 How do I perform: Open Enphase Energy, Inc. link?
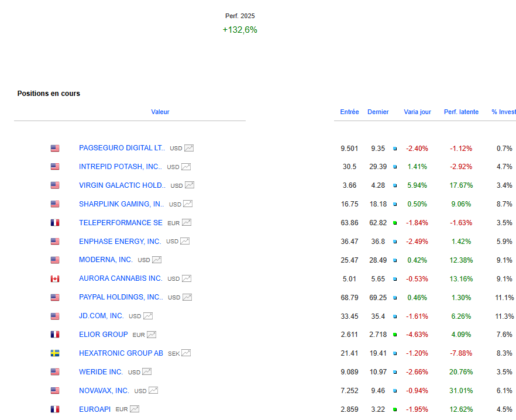pos(120,242)
